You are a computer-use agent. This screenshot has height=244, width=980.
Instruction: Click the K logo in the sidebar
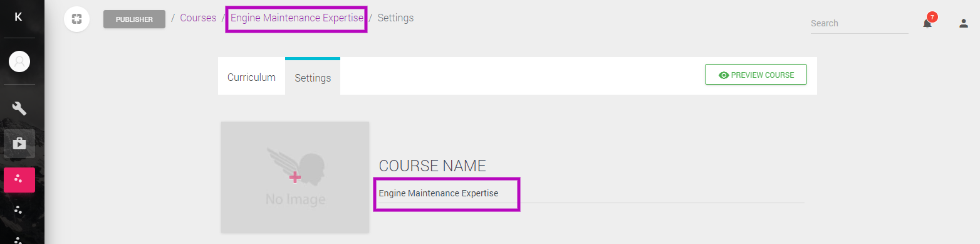pos(18,17)
